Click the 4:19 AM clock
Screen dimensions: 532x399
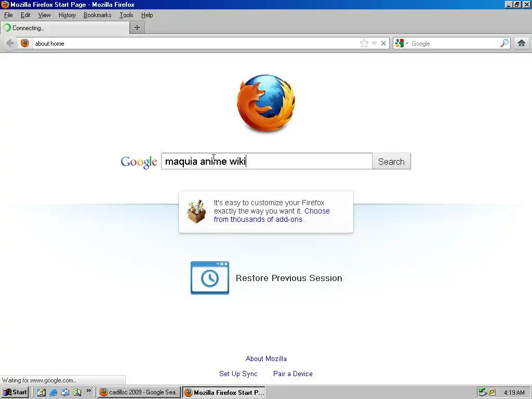pos(514,393)
